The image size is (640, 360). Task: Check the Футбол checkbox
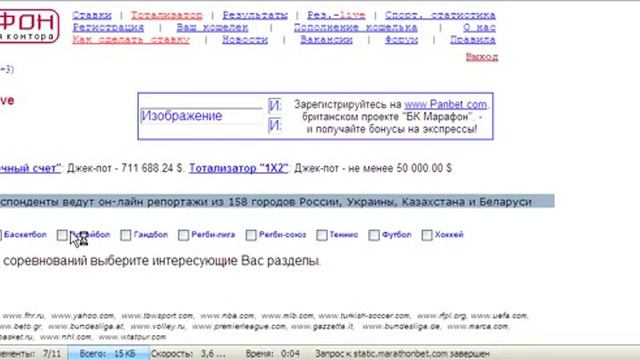coord(374,235)
